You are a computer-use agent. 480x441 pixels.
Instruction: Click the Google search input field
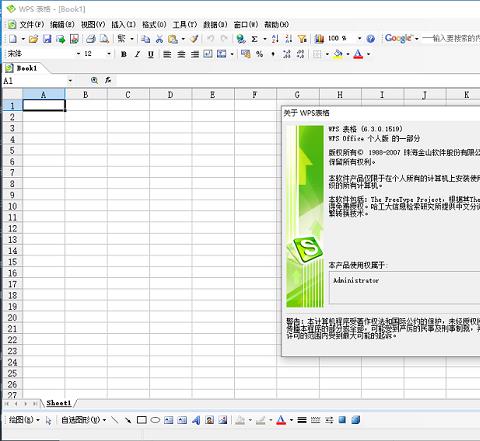point(451,39)
